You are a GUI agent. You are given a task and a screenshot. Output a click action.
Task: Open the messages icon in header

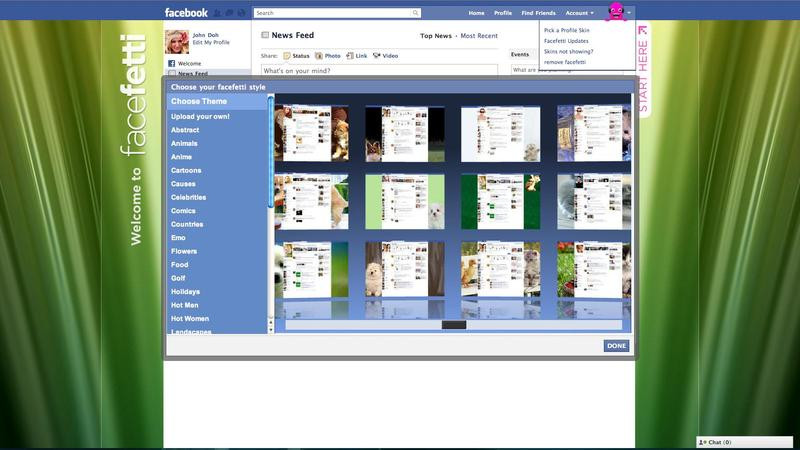[230, 13]
